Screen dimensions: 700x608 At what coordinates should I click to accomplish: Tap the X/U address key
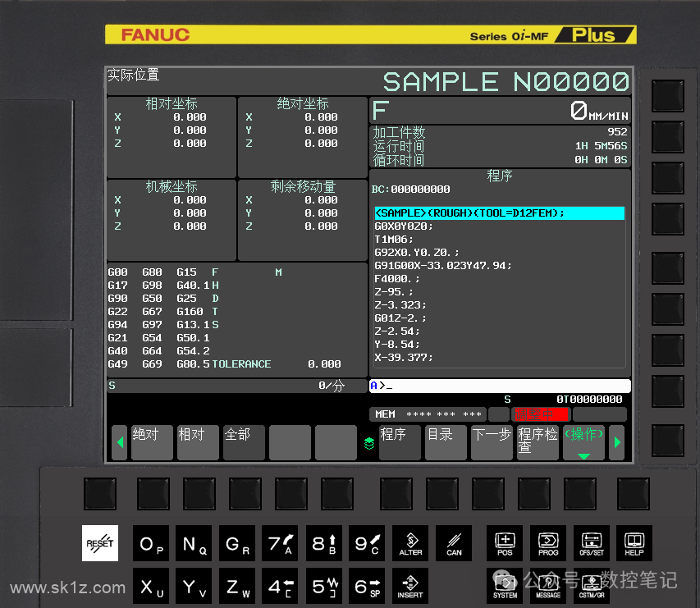(x=151, y=586)
